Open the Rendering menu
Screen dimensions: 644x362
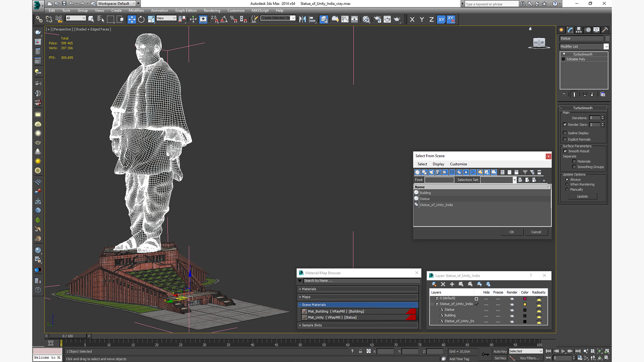(212, 11)
